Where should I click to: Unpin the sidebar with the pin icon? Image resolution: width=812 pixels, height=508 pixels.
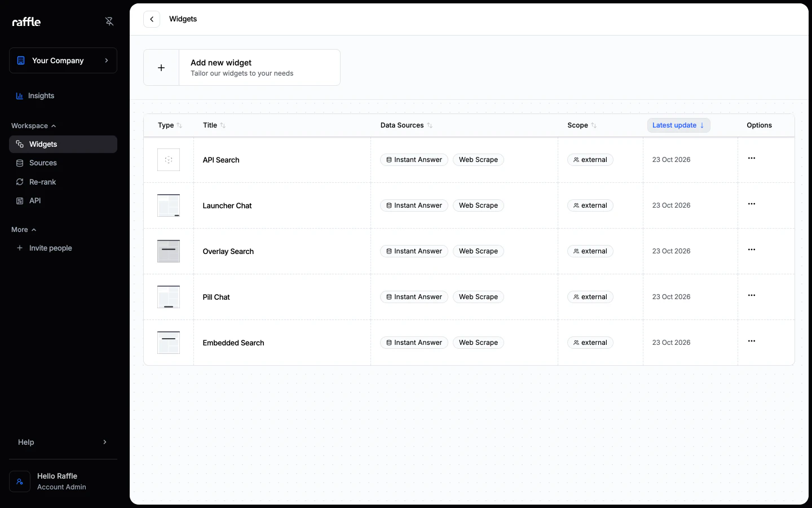pos(109,21)
